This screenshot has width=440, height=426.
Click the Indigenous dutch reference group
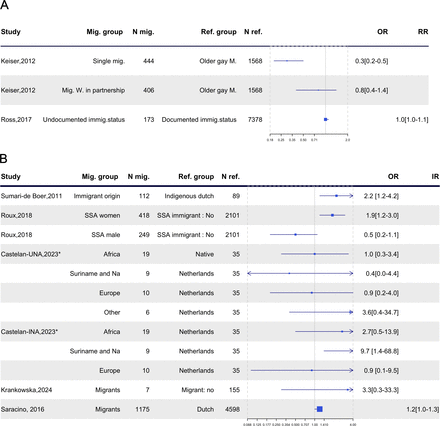[x=189, y=196]
